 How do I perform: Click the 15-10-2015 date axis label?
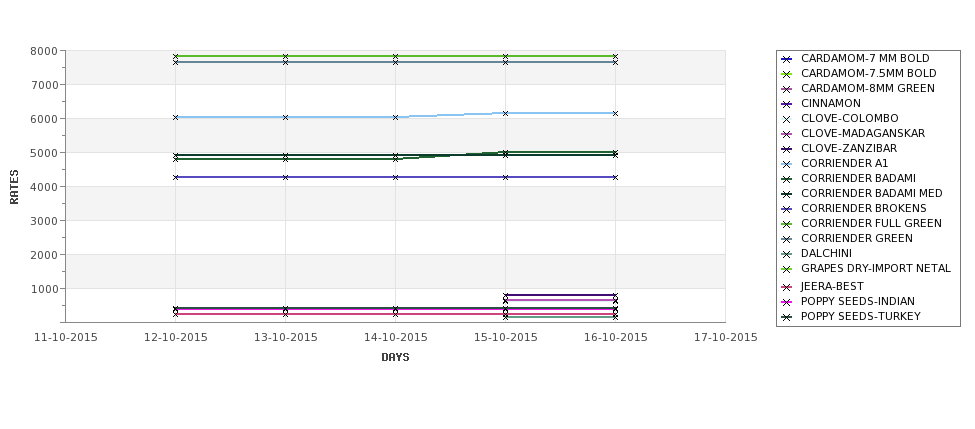[506, 338]
